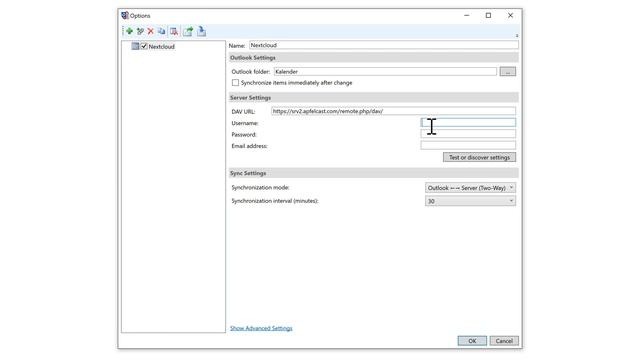The image size is (640, 360).
Task: Focus the Username text box
Action: 468,122
